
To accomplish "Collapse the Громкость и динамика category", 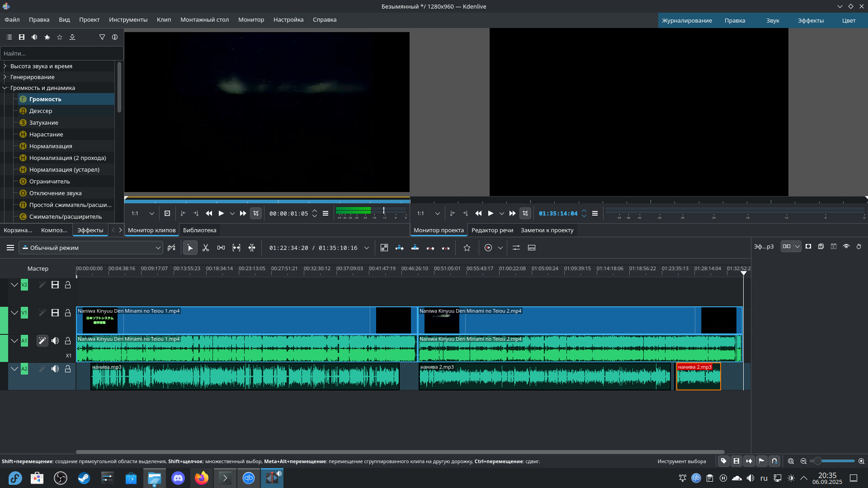I will 5,88.
